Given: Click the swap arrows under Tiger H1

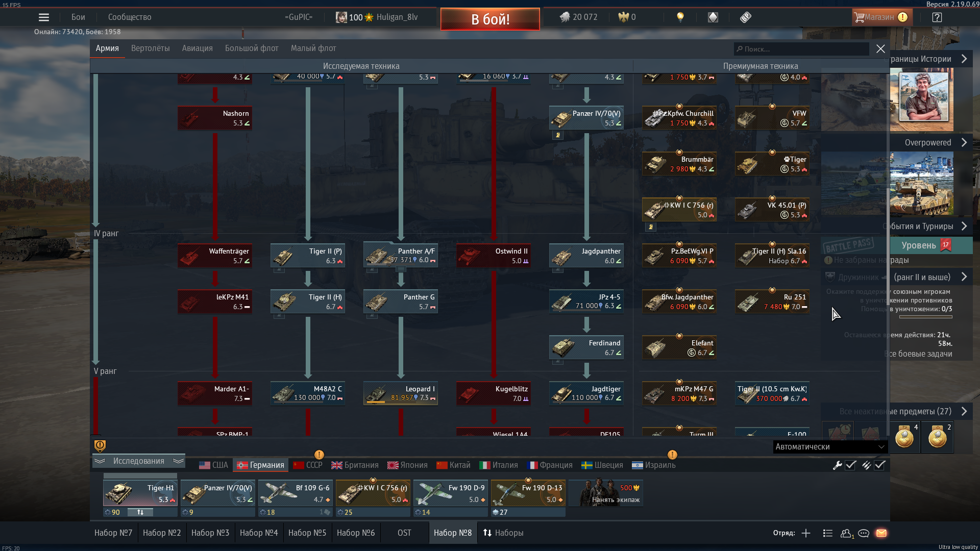Looking at the screenshot, I should click(x=140, y=512).
